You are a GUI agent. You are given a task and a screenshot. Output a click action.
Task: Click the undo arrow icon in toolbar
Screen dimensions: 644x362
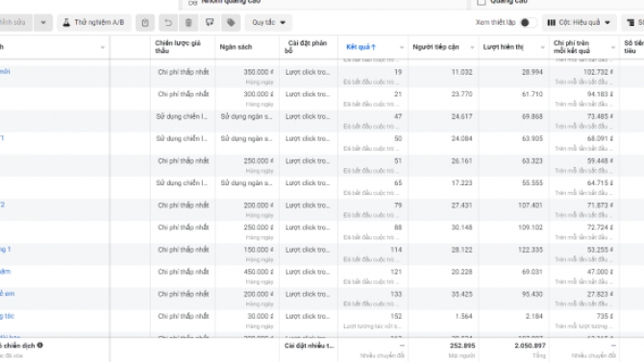168,23
